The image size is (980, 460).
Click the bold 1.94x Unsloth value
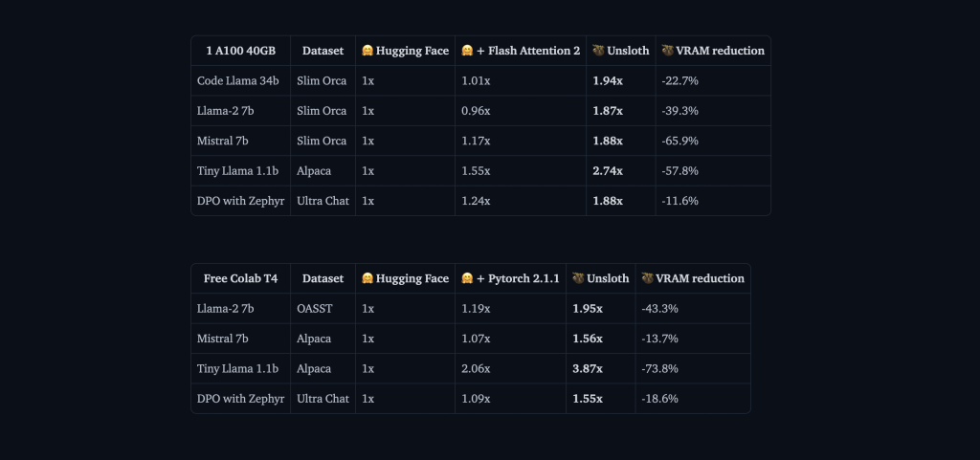click(608, 81)
